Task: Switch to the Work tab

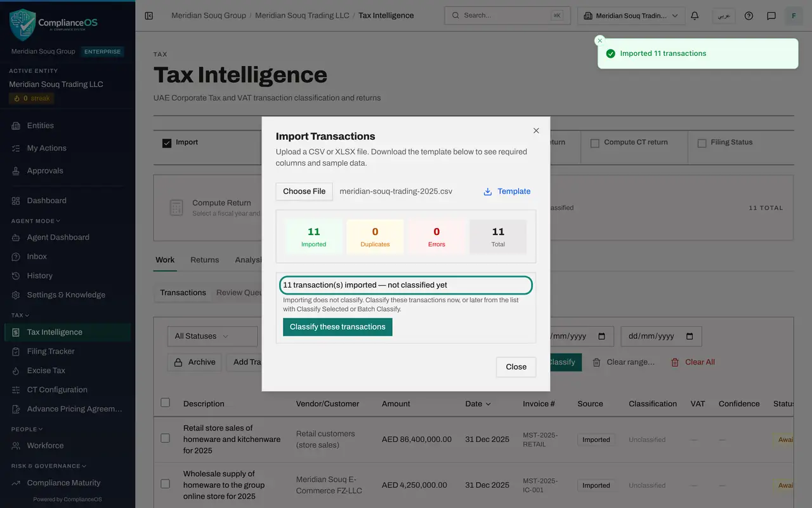Action: tap(165, 260)
